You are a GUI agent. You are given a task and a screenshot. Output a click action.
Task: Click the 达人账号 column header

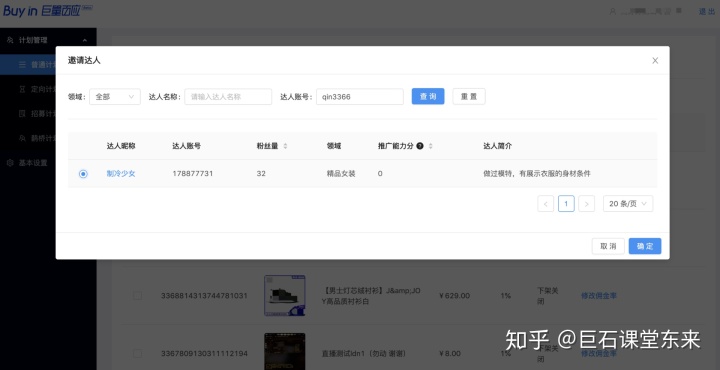pos(186,146)
